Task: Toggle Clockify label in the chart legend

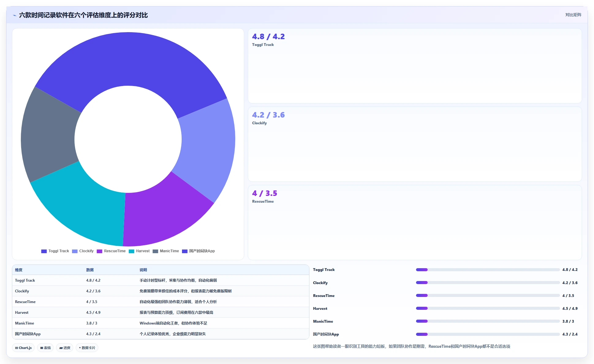Action: (x=86, y=251)
